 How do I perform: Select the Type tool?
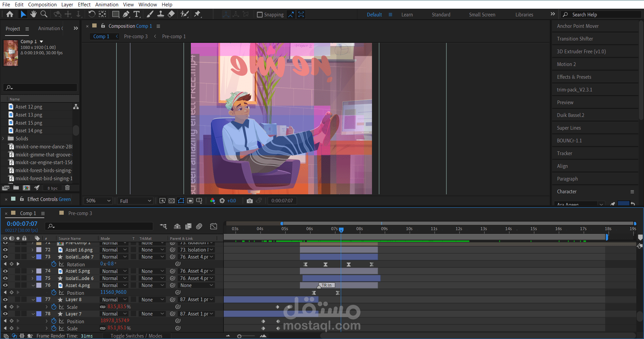pyautogui.click(x=137, y=14)
